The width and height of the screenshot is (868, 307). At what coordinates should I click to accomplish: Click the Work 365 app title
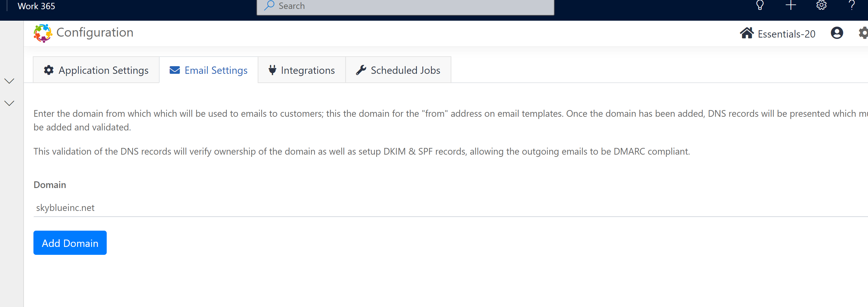click(36, 6)
